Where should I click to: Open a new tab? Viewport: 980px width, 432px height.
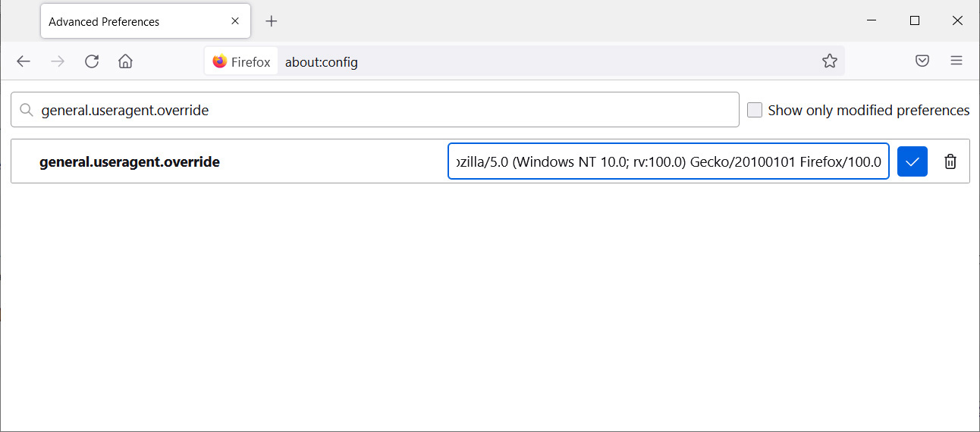[272, 21]
